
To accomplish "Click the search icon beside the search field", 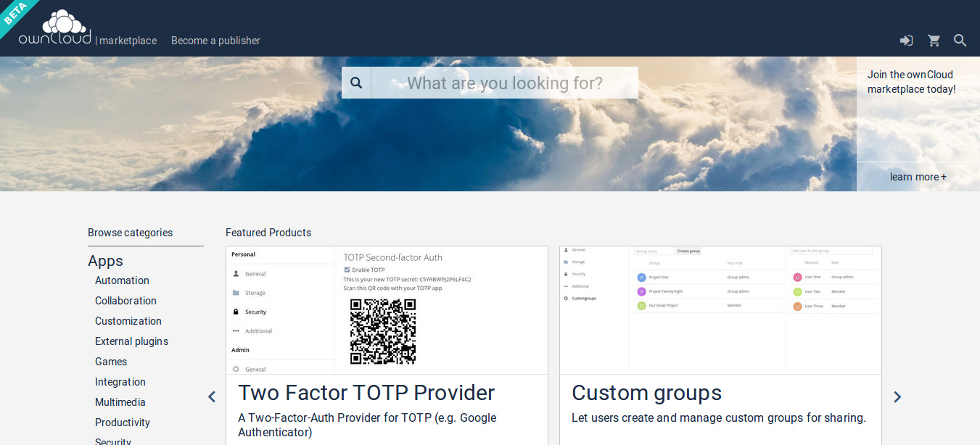I will [356, 83].
